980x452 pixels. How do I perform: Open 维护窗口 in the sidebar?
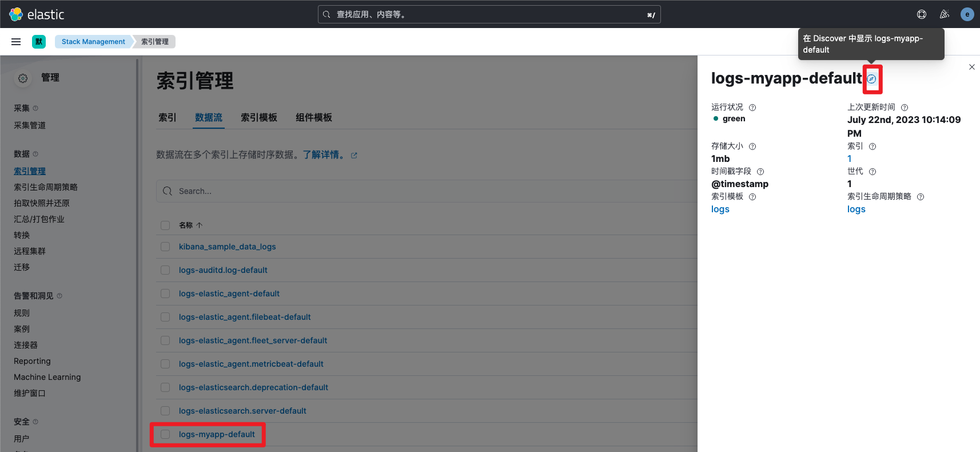tap(30, 393)
